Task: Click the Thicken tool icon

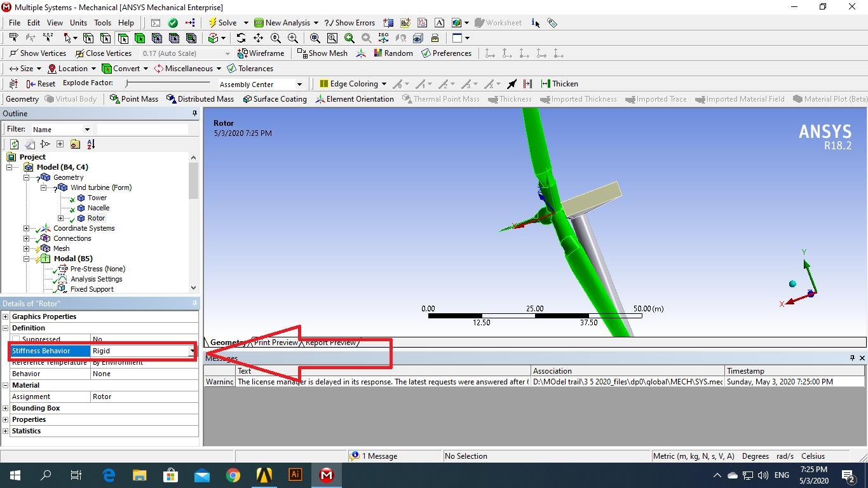Action: click(559, 84)
